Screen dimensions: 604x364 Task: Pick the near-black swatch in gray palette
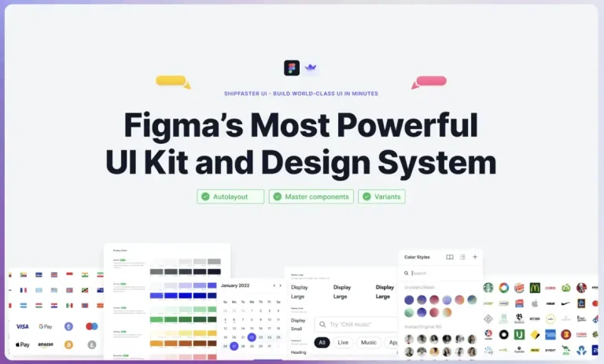214,271
